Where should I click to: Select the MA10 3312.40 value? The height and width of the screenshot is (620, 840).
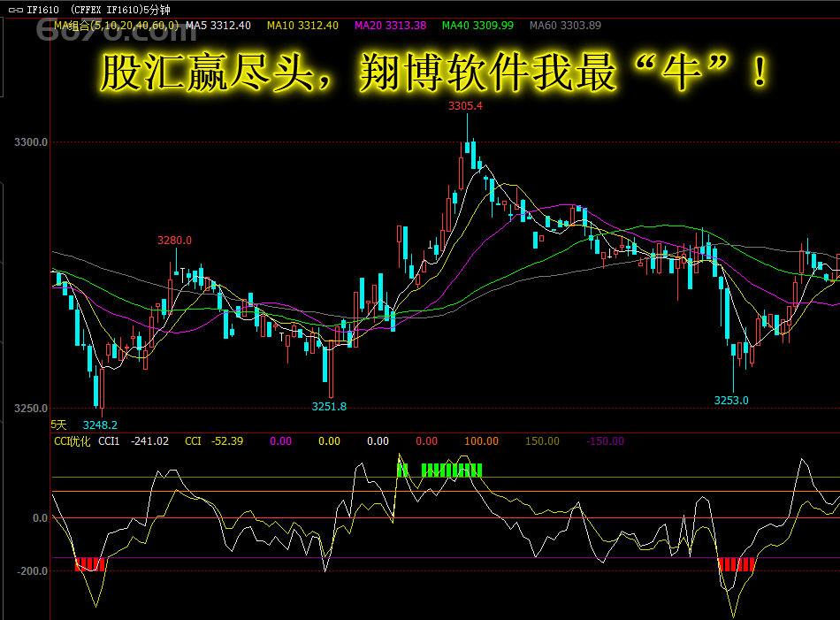(302, 25)
